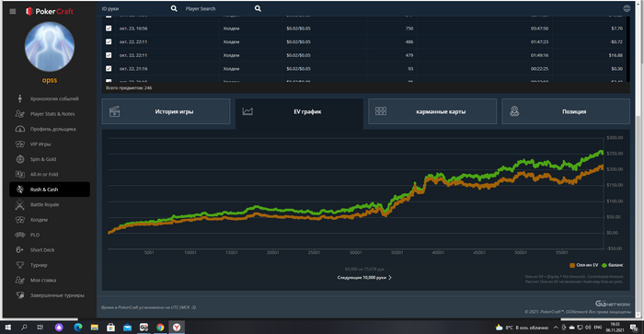Open File Explorer from taskbar
This screenshot has width=644, height=334.
pyautogui.click(x=95, y=328)
